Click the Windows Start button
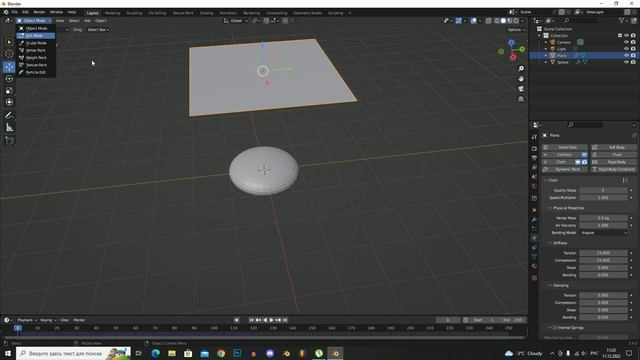Viewport: 640px width, 360px height. [x=8, y=353]
